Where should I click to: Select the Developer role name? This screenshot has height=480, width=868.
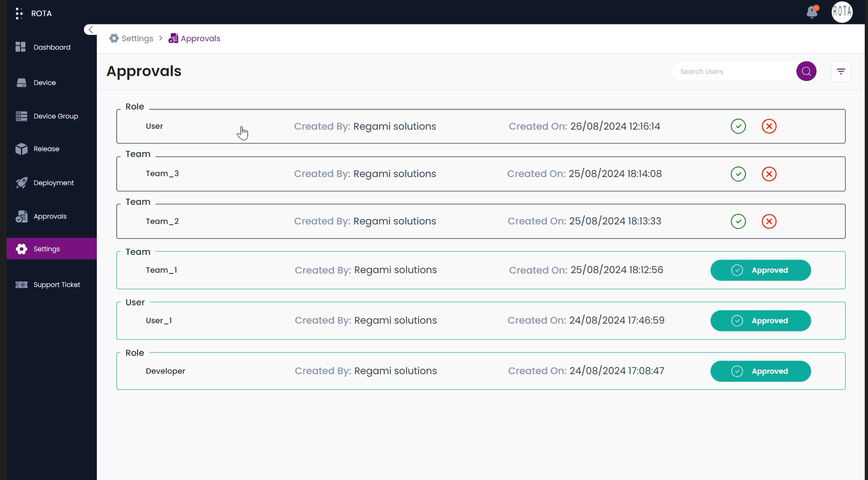coord(165,371)
